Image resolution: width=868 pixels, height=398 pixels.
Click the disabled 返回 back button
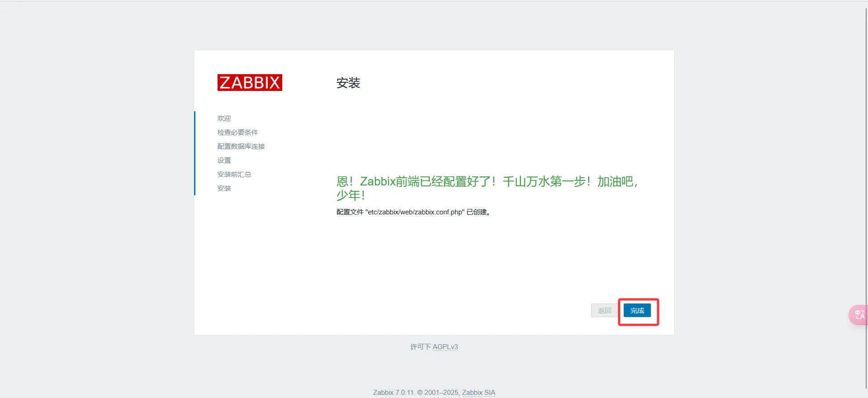(604, 310)
